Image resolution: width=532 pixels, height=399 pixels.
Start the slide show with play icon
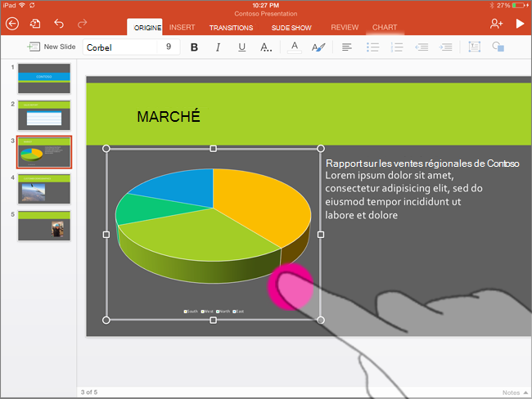(520, 24)
